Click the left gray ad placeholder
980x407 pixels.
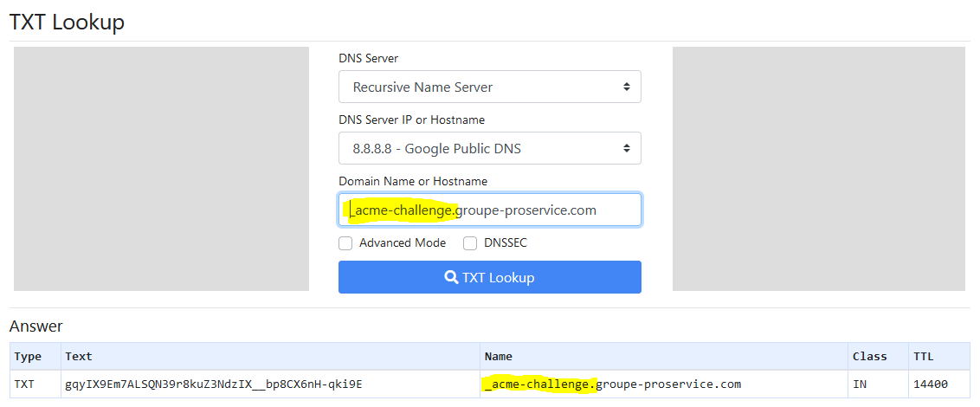point(161,169)
